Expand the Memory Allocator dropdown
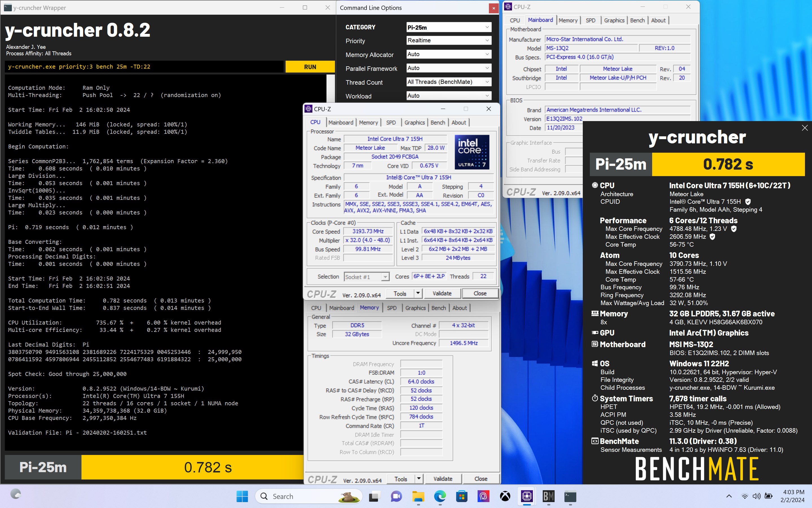The height and width of the screenshot is (508, 812). (449, 54)
